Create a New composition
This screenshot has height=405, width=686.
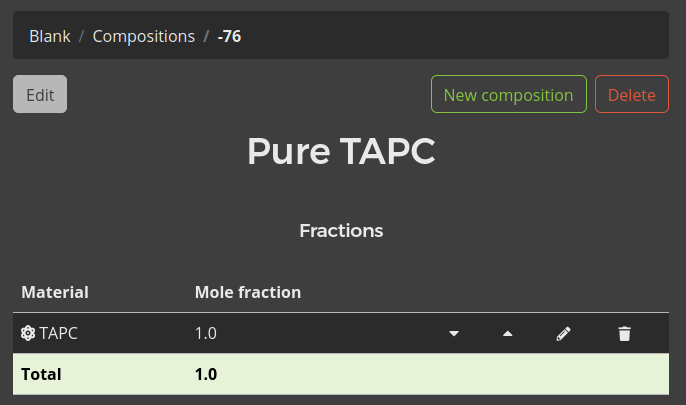click(x=508, y=95)
